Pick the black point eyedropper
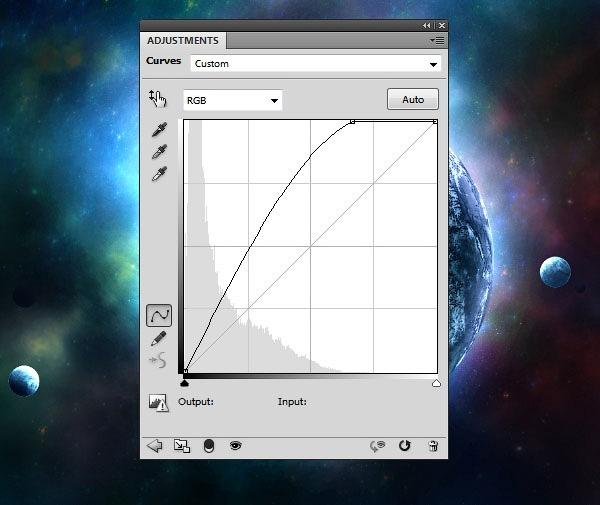The width and height of the screenshot is (600, 505). pos(159,130)
